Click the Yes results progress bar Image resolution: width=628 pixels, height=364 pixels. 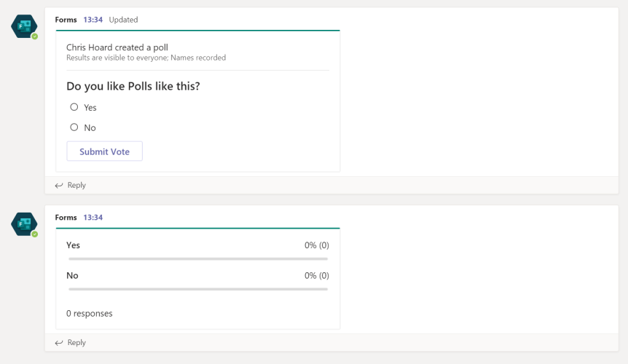coord(197,258)
